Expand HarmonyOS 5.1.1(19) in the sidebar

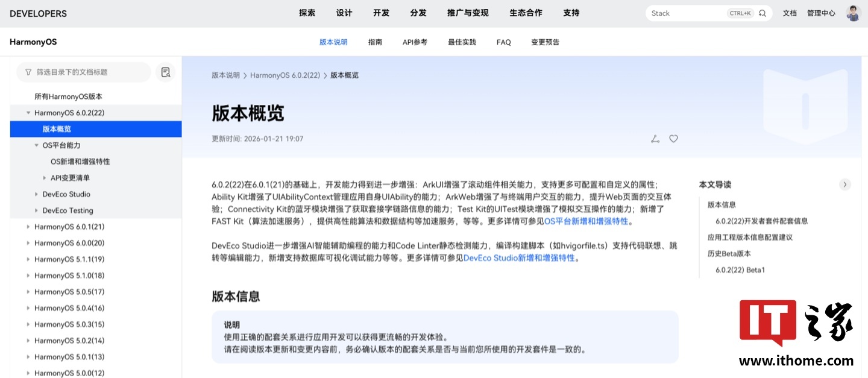[28, 259]
